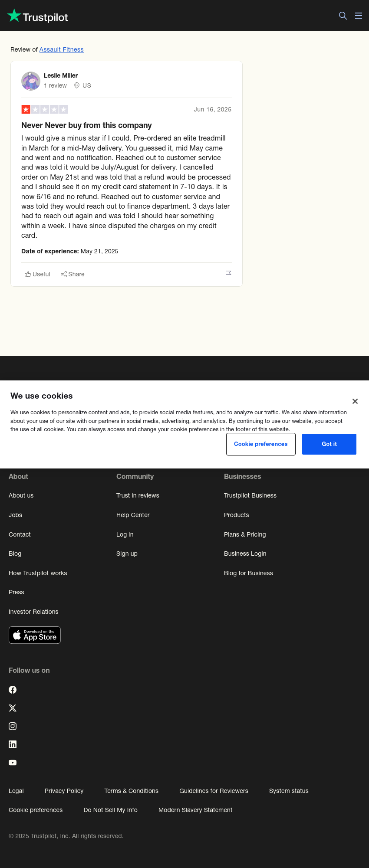Mark review as Useful
The width and height of the screenshot is (369, 868).
click(x=37, y=274)
